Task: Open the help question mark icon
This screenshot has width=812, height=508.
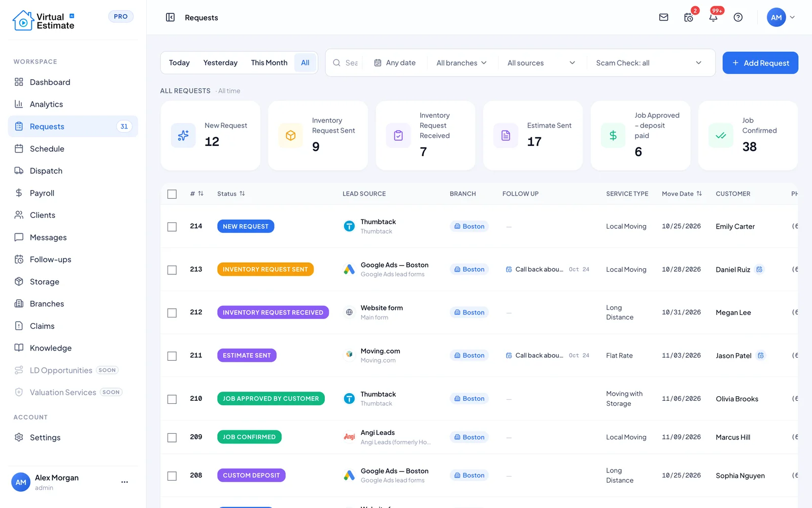Action: 738,17
